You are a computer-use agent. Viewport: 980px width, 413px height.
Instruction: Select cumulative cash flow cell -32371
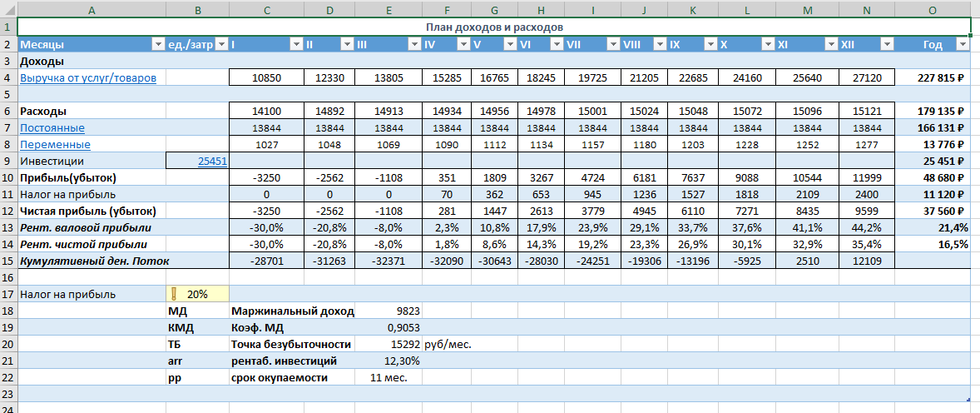tap(389, 260)
